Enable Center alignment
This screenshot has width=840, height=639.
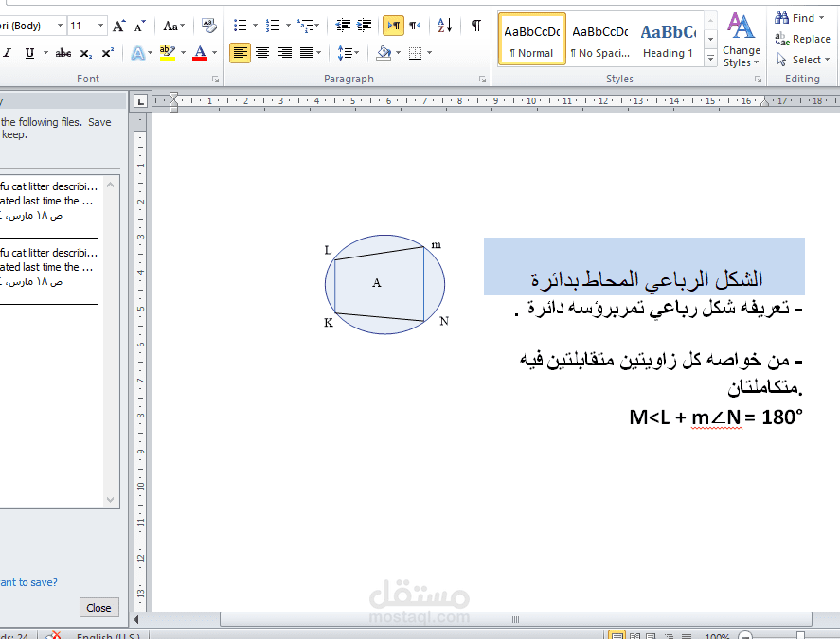[262, 52]
